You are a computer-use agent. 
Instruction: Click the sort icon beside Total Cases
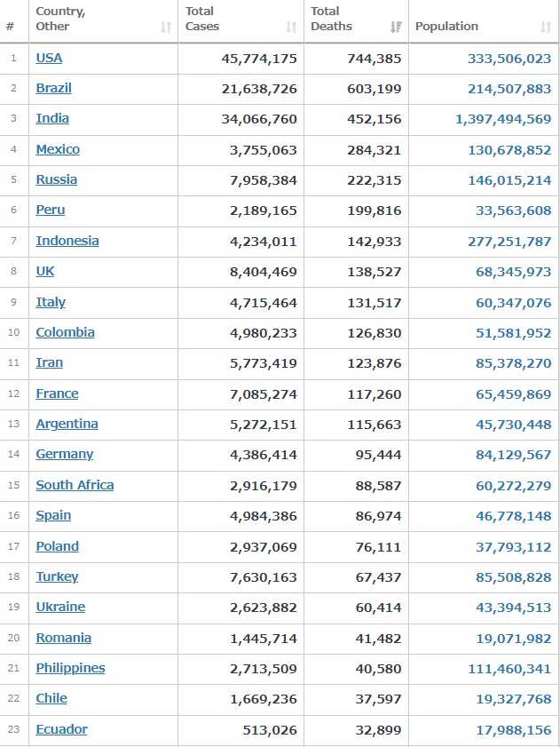[x=291, y=28]
